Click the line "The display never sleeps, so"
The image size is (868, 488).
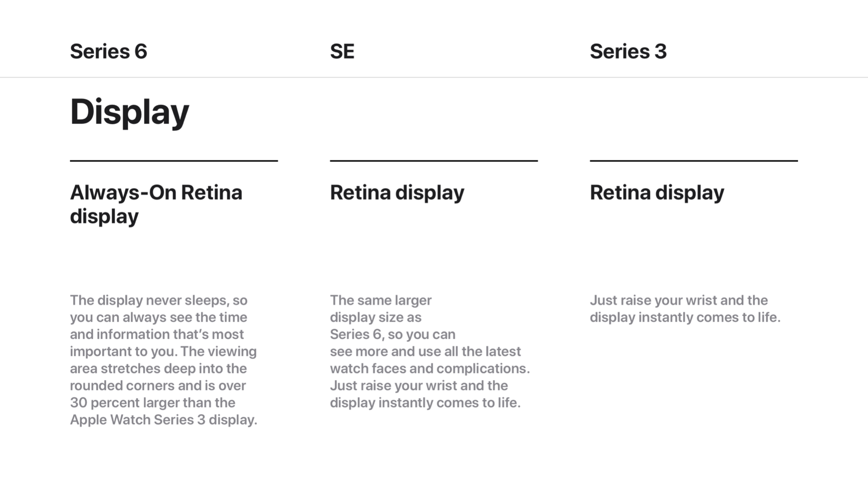(159, 300)
